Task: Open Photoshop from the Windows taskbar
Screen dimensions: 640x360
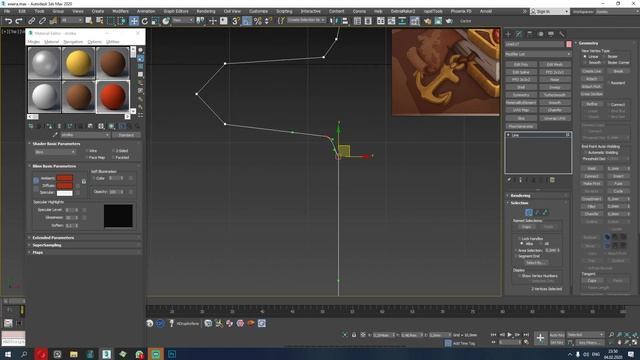Action: tap(172, 354)
